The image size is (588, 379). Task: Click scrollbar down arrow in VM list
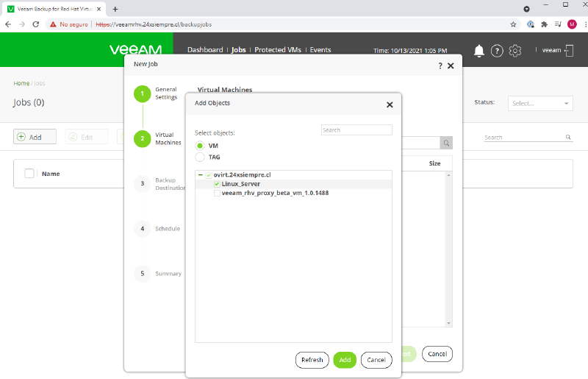448,323
